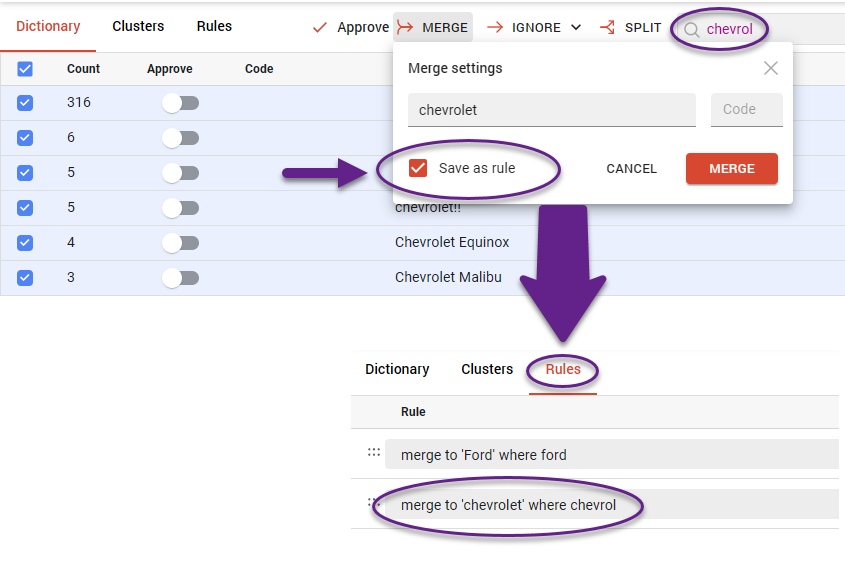The height and width of the screenshot is (571, 845).
Task: Close the Merge settings dialog
Action: coord(770,69)
